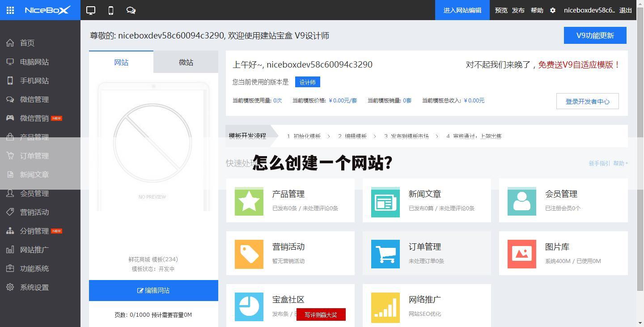Click the mobile phone preview icon

(x=110, y=10)
